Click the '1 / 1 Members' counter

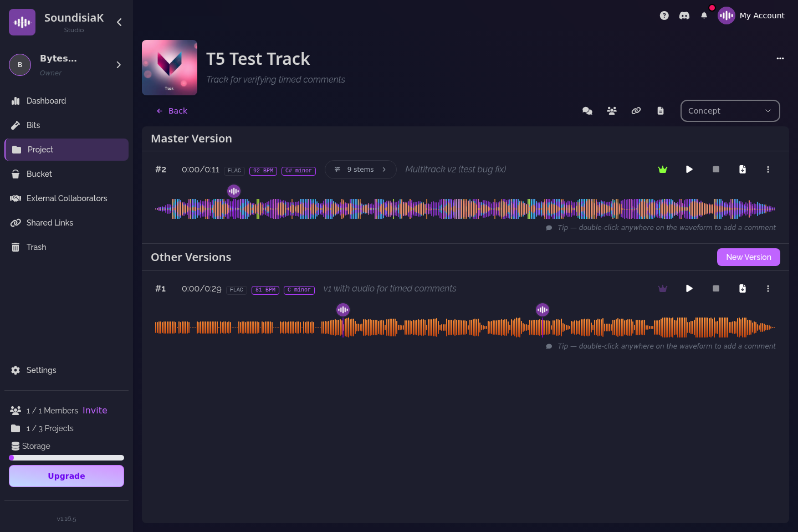pyautogui.click(x=52, y=411)
